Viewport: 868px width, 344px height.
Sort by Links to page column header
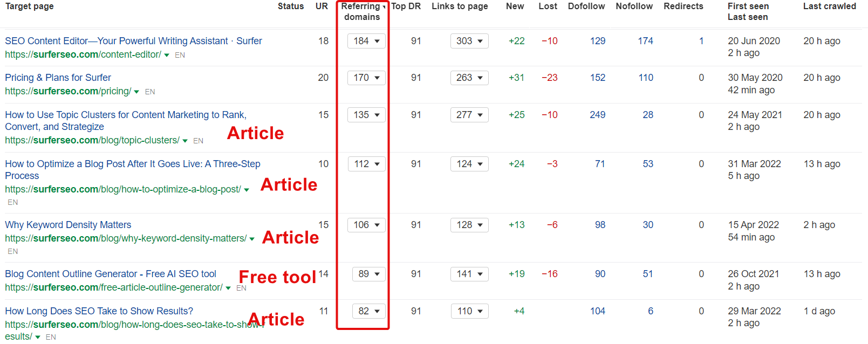click(x=460, y=6)
